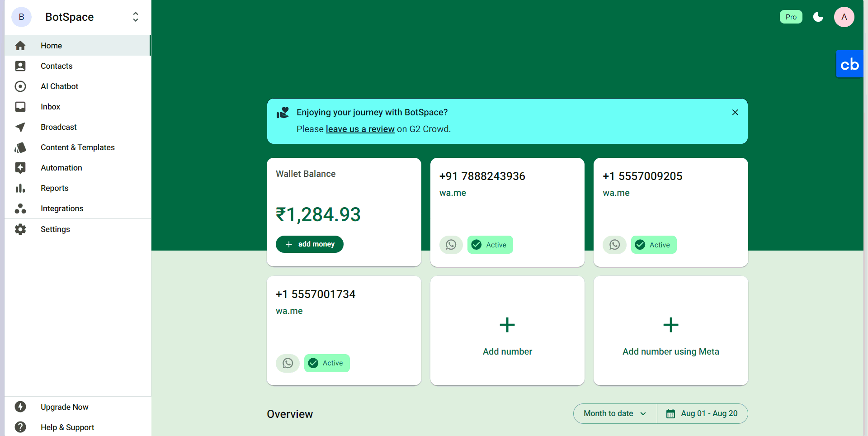Open Content & Templates in the sidebar
This screenshot has height=436, width=868.
click(78, 147)
